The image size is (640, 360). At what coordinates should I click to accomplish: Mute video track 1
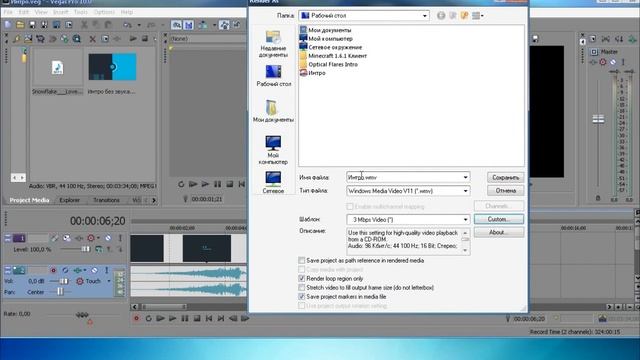(x=108, y=238)
